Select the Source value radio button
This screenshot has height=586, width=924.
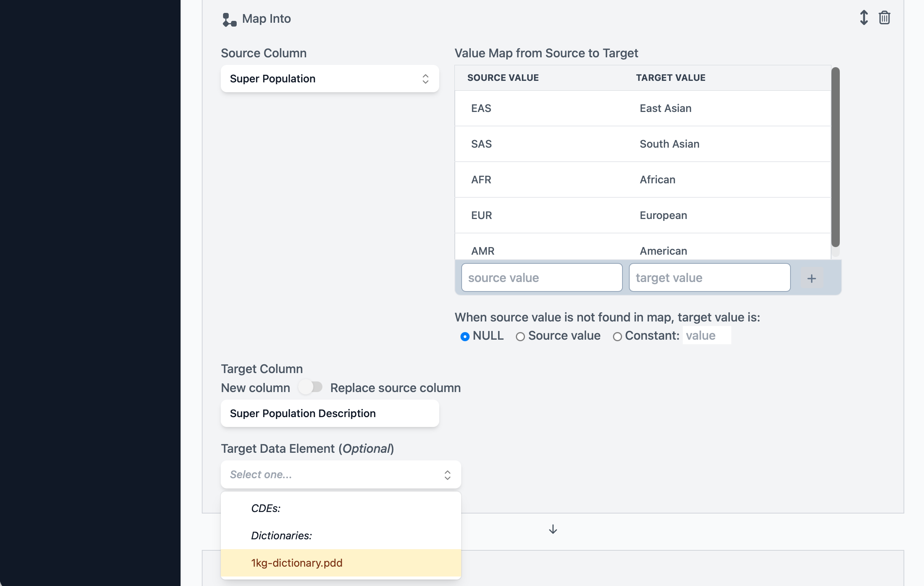(521, 336)
